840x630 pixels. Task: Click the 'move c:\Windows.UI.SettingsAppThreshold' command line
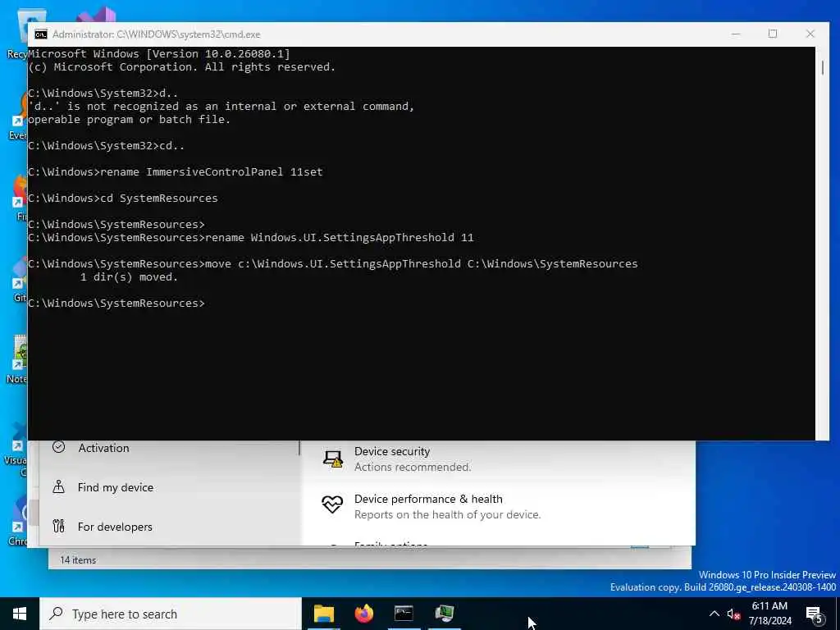click(x=333, y=263)
